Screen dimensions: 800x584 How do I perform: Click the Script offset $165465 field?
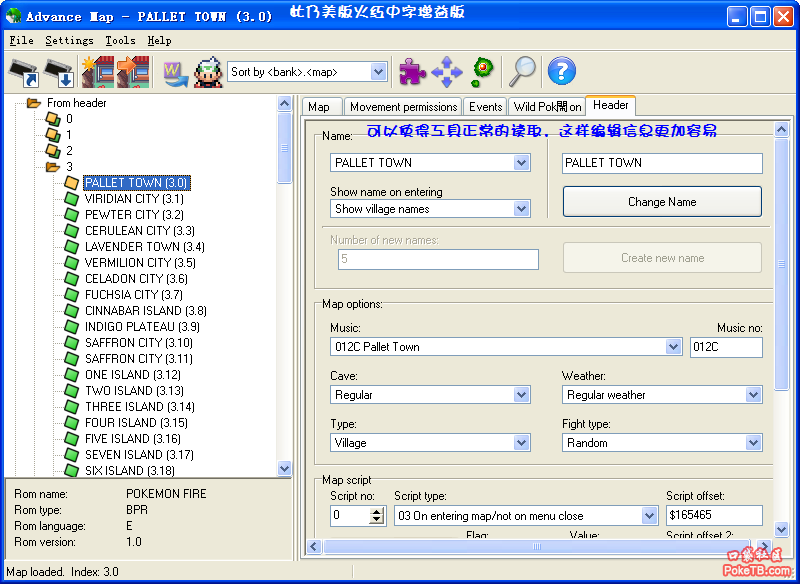(x=714, y=516)
